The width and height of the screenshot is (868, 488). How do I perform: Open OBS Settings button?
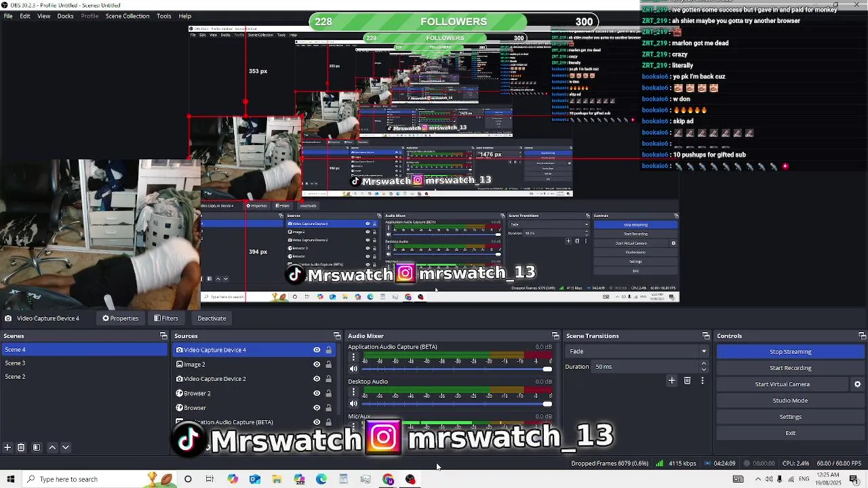[790, 417]
